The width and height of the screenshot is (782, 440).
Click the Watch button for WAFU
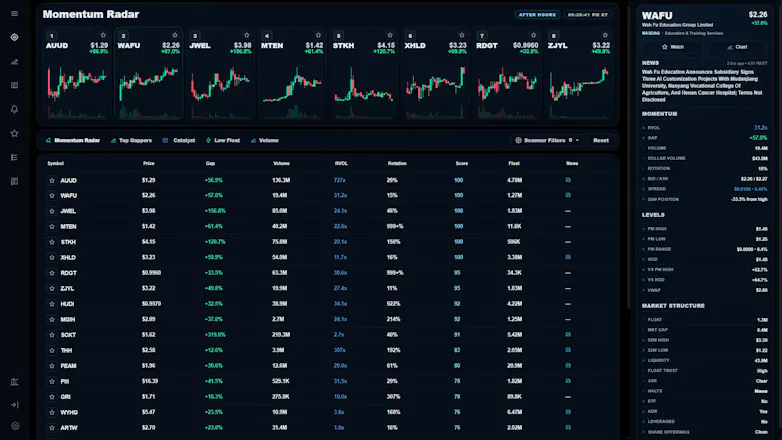pyautogui.click(x=673, y=47)
